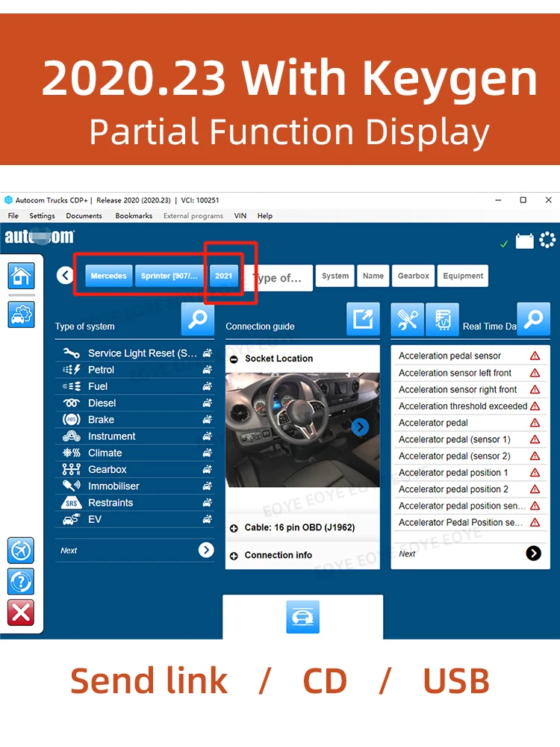Select Restraints SRS system type
This screenshot has width=560, height=747.
pyautogui.click(x=134, y=503)
